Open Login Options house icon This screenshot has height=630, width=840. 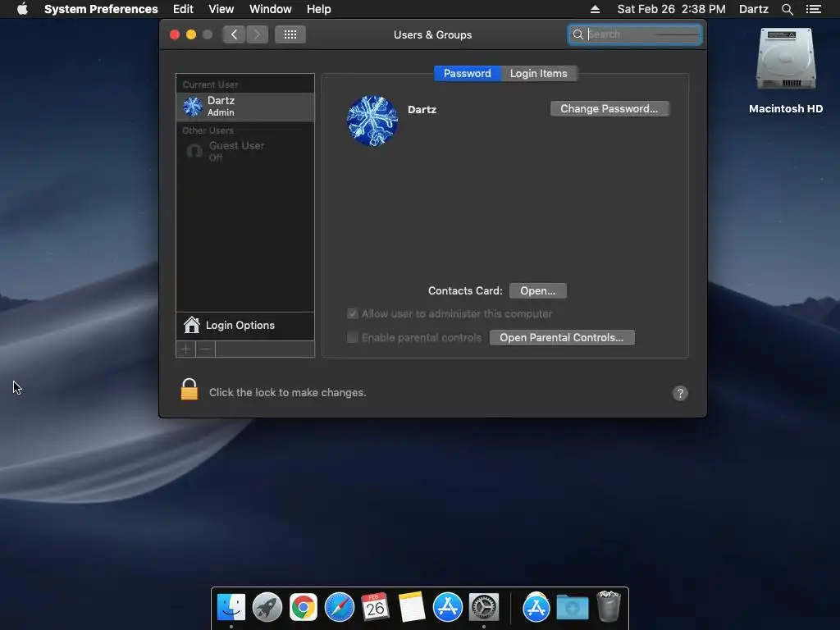point(191,325)
